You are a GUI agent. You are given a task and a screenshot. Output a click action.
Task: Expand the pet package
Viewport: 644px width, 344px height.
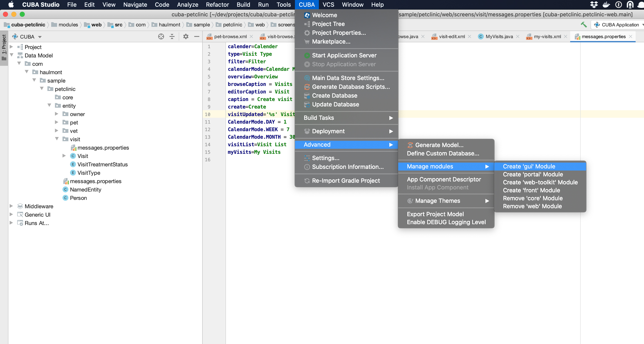point(57,122)
